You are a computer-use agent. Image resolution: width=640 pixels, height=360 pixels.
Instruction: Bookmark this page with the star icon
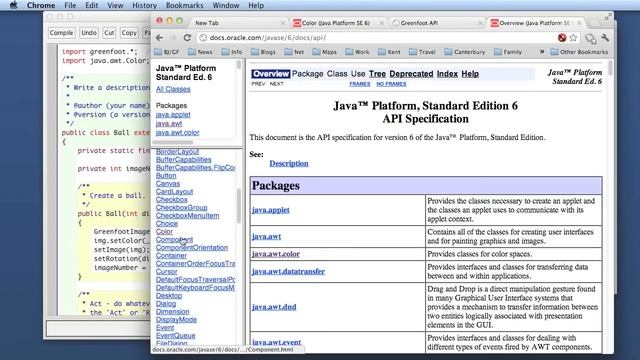tap(573, 38)
